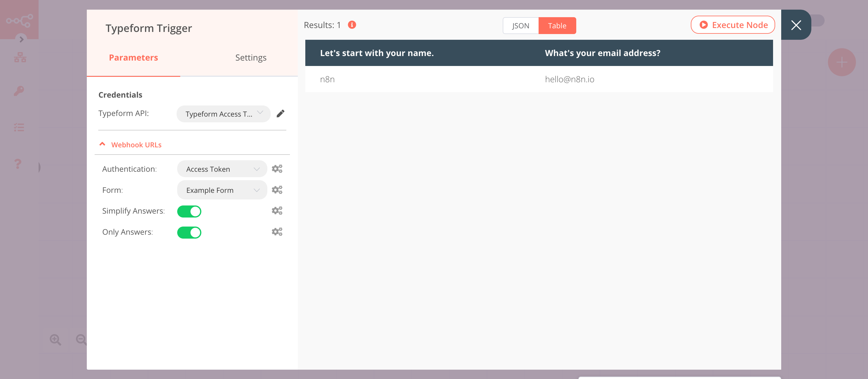Zoom in on the workflow canvas
This screenshot has width=868, height=379.
pos(56,339)
